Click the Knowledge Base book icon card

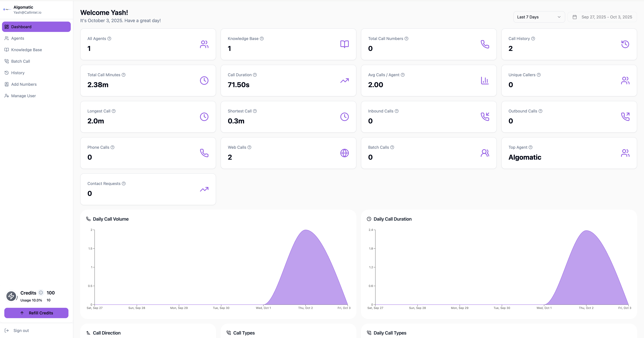(344, 44)
